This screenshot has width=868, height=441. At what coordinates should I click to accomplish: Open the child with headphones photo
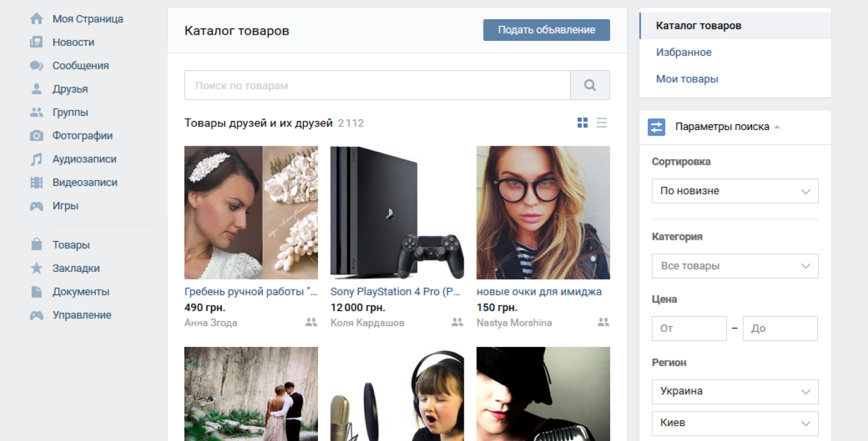tap(397, 394)
